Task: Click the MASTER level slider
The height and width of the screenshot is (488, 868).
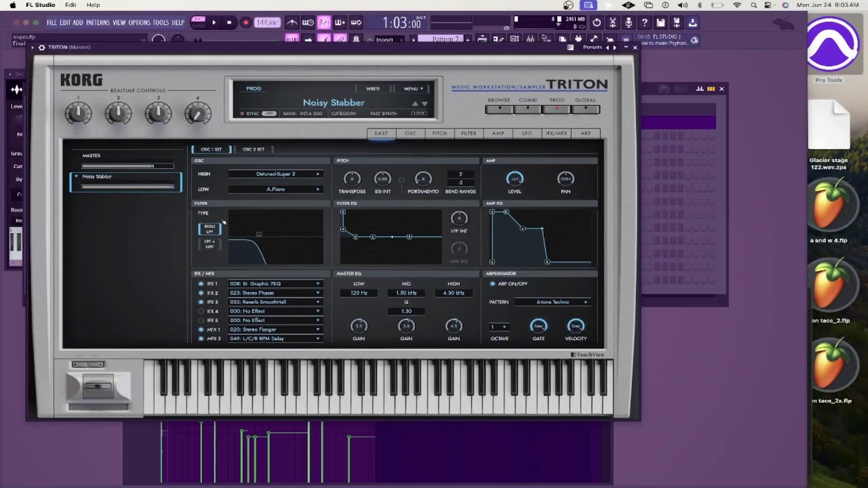Action: coord(127,166)
